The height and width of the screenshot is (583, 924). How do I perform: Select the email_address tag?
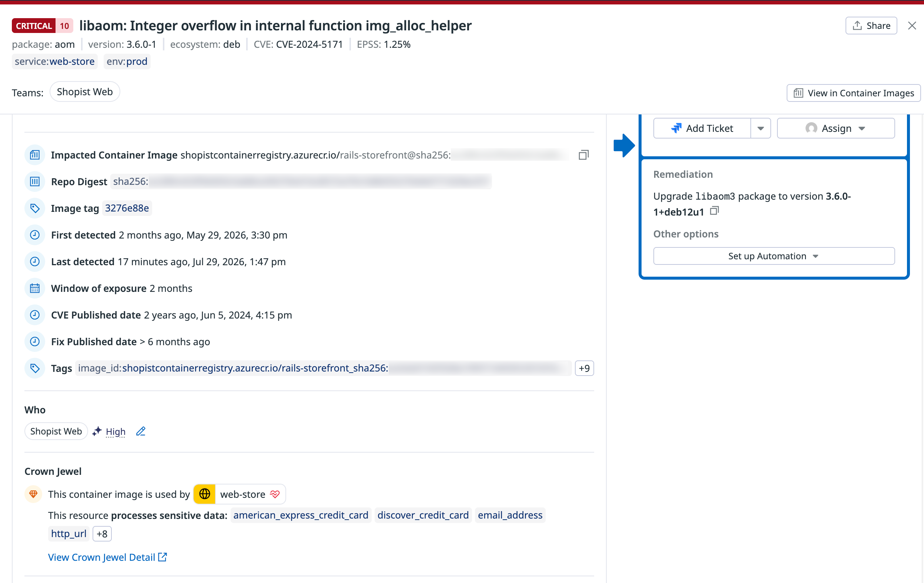[510, 515]
